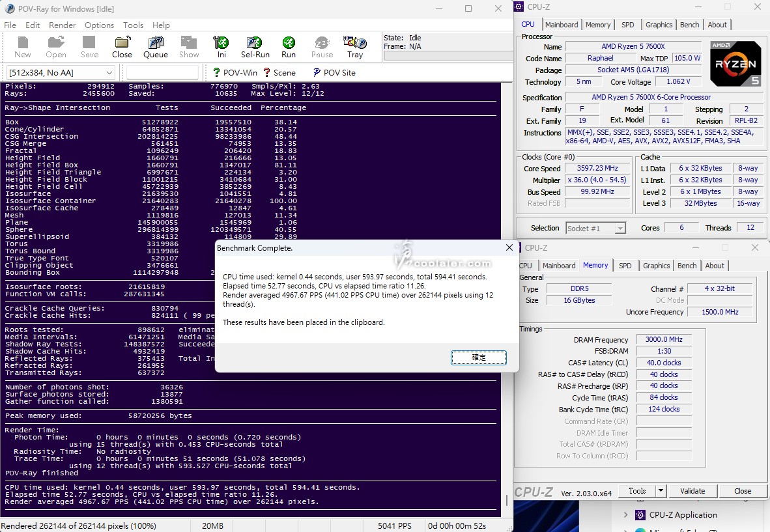Switch to SPD tab in upper CPU-Z window
This screenshot has width=770, height=532.
tap(627, 25)
